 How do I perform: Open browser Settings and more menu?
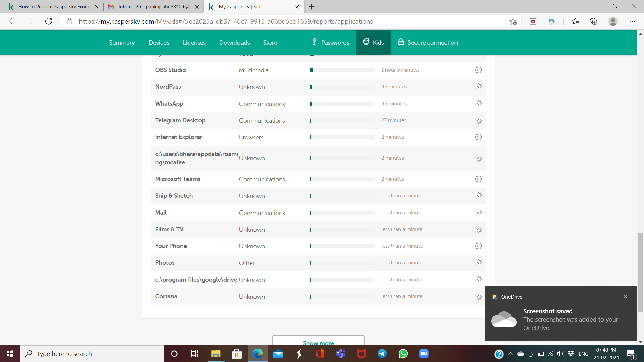632,21
